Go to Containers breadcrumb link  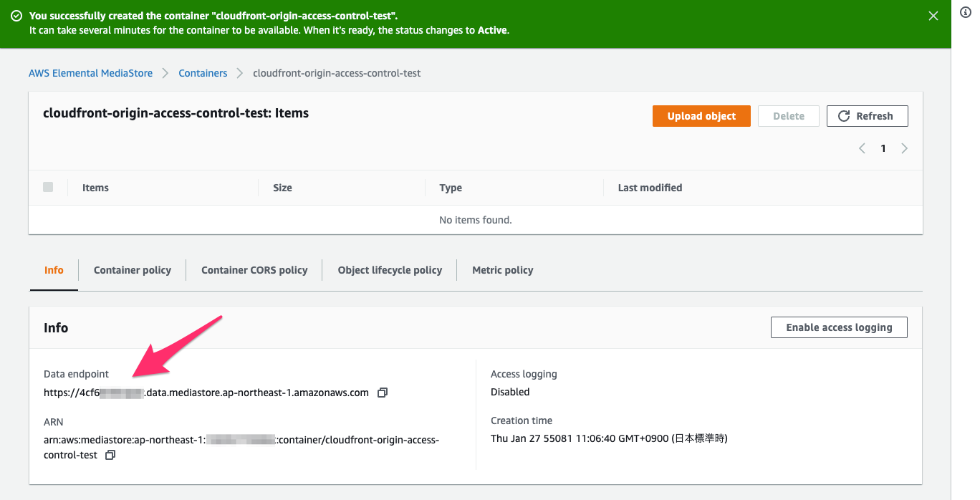pyautogui.click(x=203, y=73)
